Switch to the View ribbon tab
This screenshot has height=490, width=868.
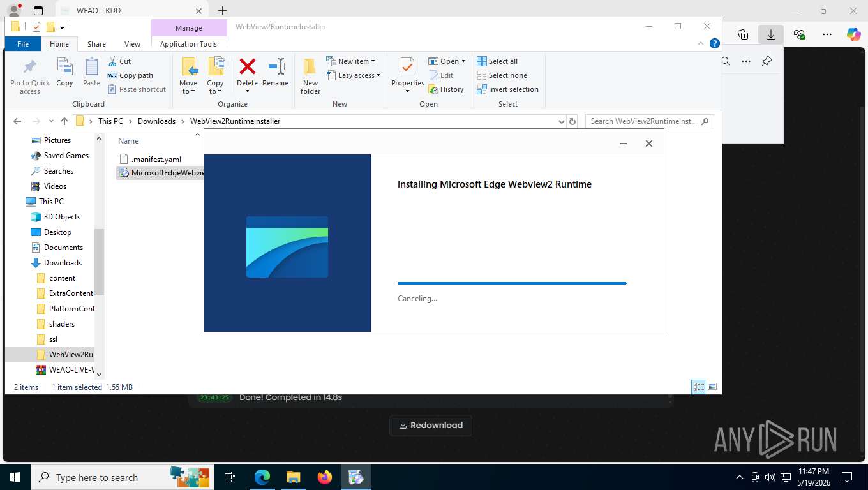coord(132,44)
